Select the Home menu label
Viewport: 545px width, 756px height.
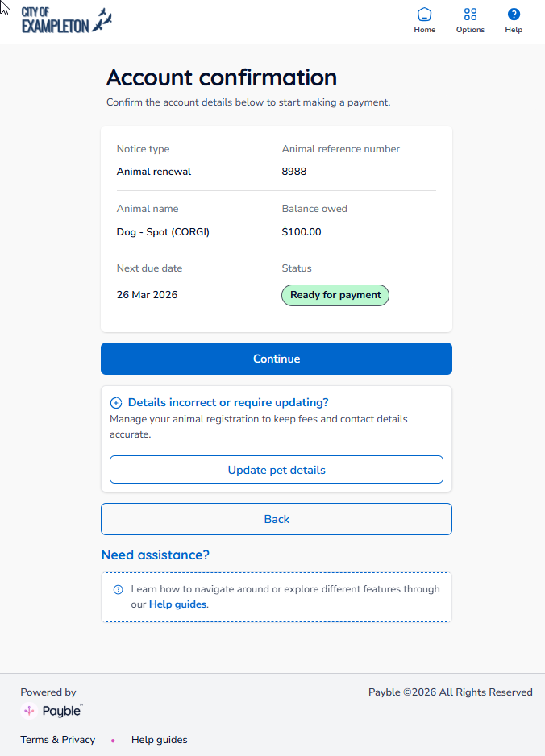pyautogui.click(x=425, y=30)
